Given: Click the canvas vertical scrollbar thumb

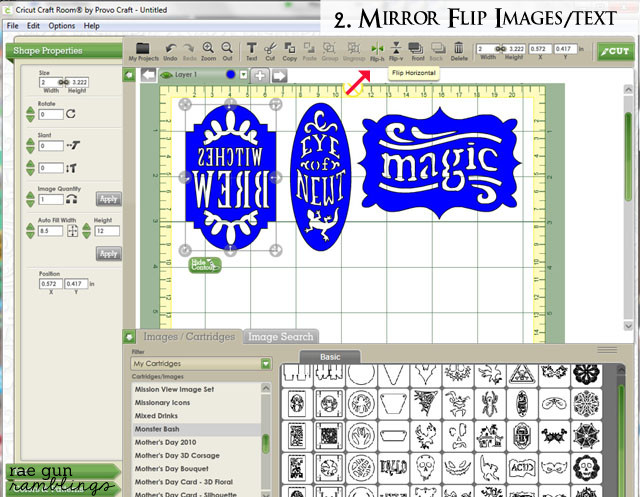Looking at the screenshot, I should click(x=629, y=157).
